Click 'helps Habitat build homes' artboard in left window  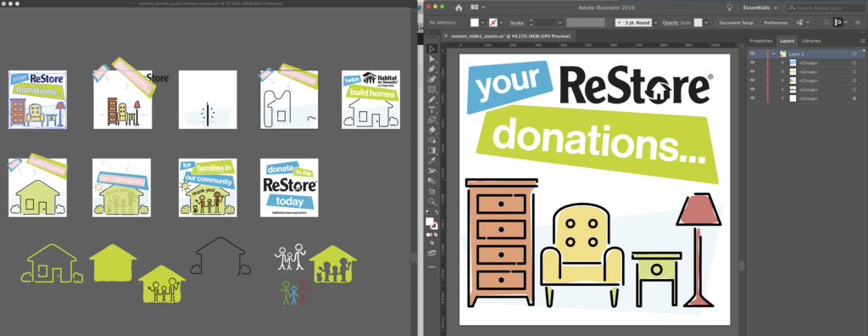(371, 99)
